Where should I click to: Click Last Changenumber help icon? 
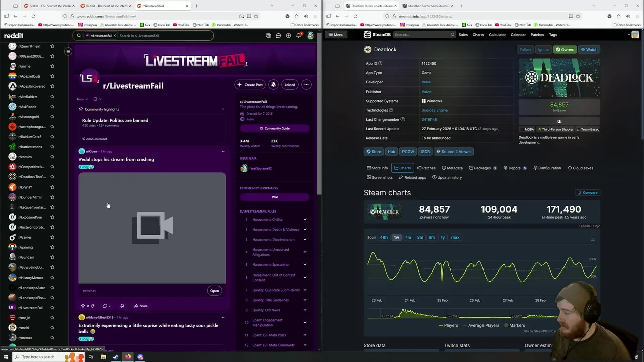[x=403, y=120]
